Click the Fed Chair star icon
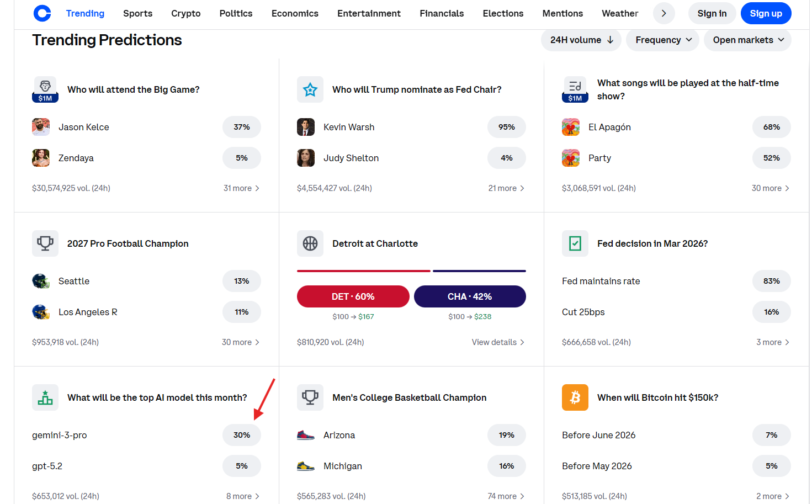Viewport: 812px width, 504px height. 310,89
